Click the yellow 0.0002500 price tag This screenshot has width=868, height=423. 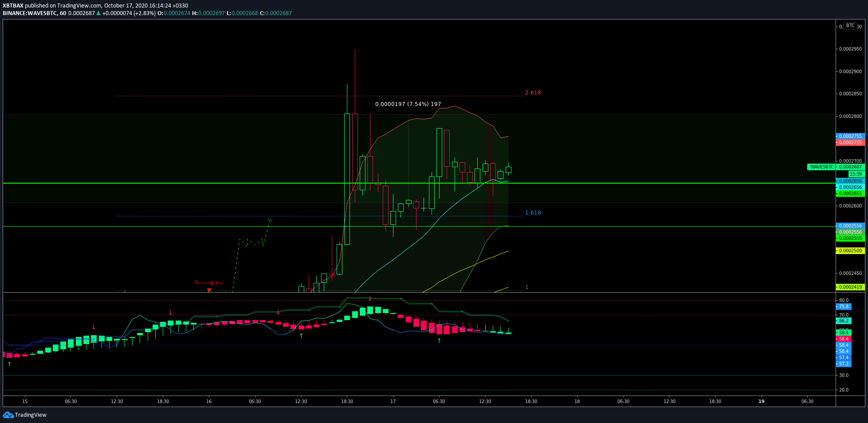click(x=850, y=251)
